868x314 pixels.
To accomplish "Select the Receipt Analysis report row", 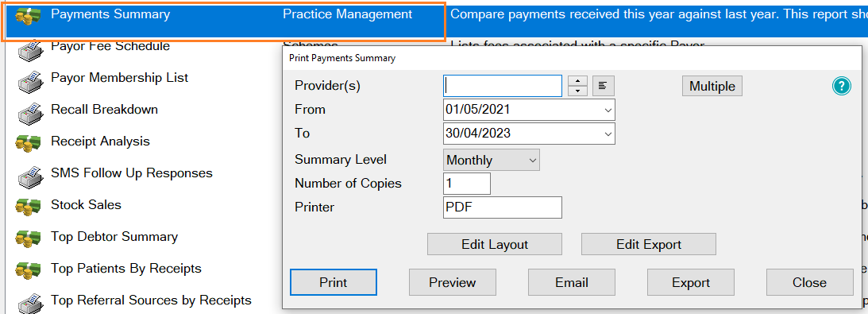I will pos(100,141).
